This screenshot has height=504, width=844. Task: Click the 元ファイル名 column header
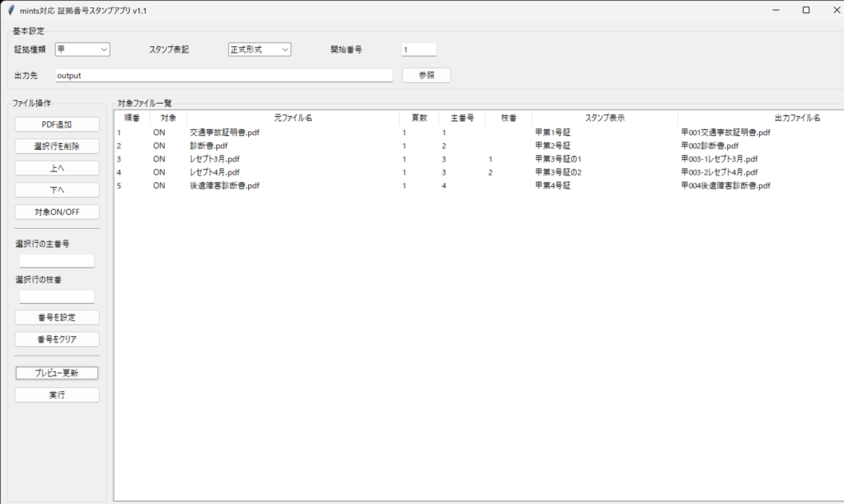293,118
